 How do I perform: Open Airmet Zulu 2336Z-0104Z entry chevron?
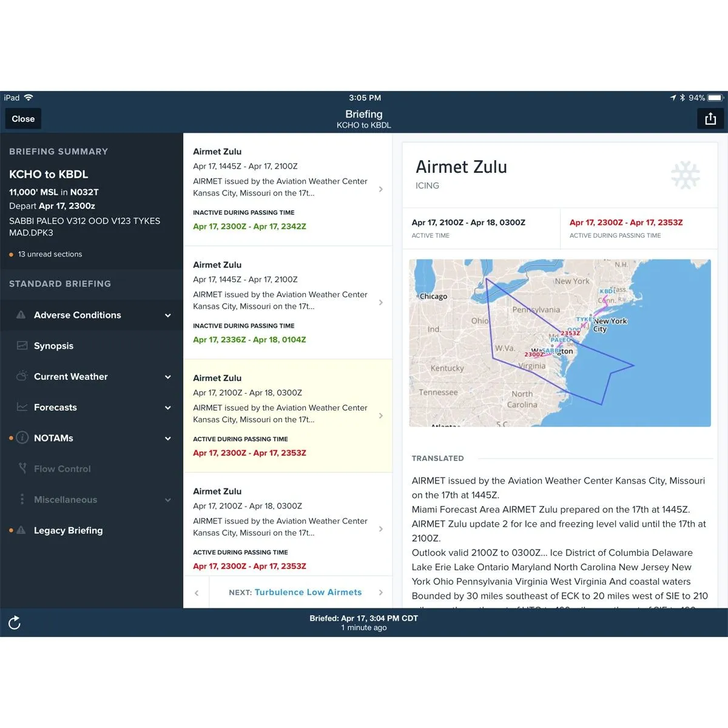(381, 302)
